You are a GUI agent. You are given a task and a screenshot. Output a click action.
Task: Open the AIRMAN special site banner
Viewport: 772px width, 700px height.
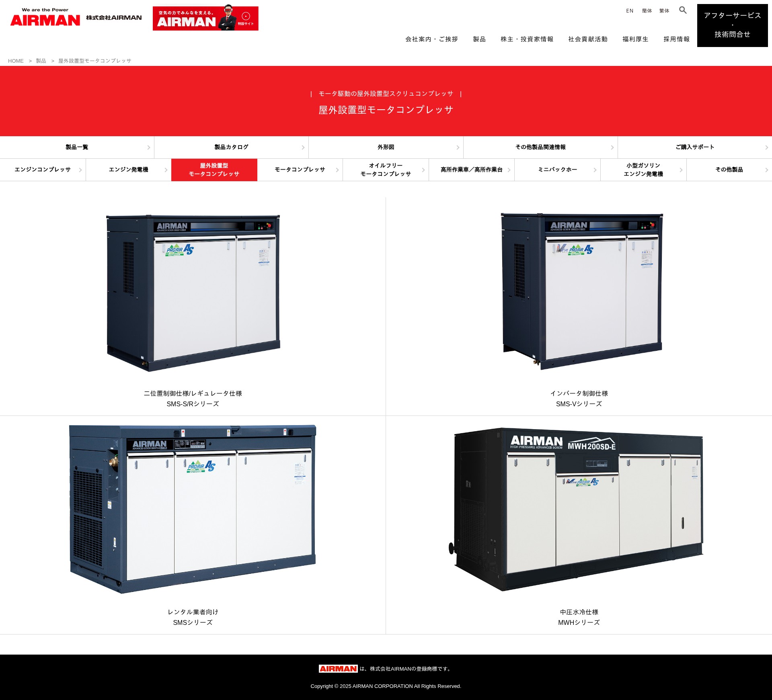click(x=205, y=18)
